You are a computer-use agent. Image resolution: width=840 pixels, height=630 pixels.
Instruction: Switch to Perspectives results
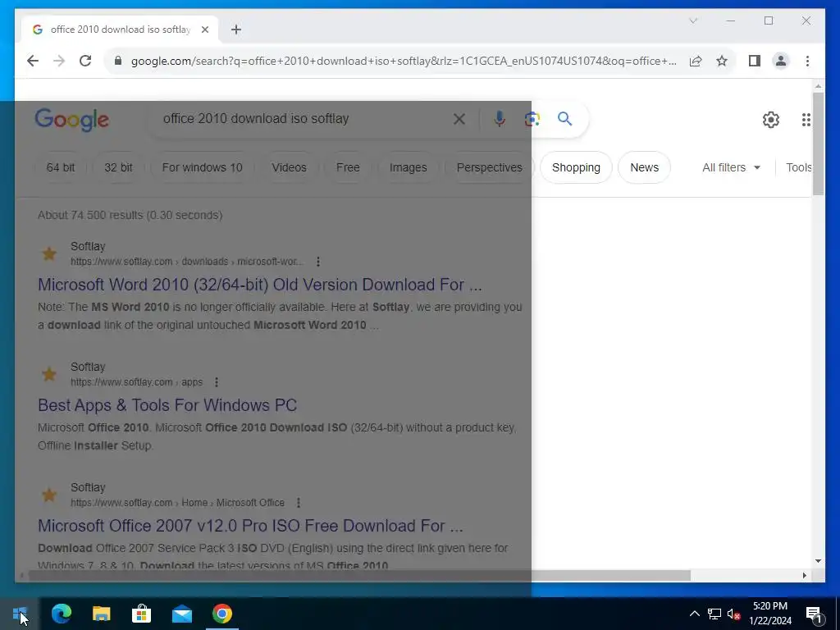point(489,167)
